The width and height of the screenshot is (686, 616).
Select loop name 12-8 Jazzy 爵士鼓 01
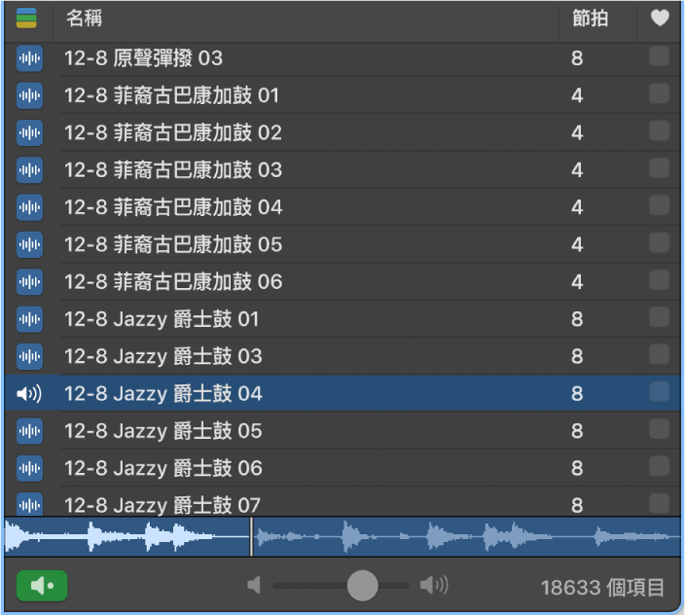(162, 319)
